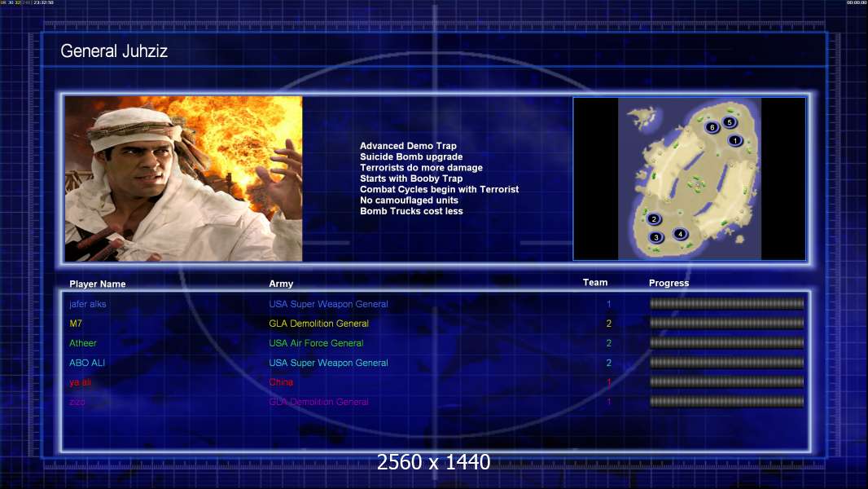This screenshot has height=489, width=868.
Task: Click the ya ali progress bar
Action: (x=726, y=382)
